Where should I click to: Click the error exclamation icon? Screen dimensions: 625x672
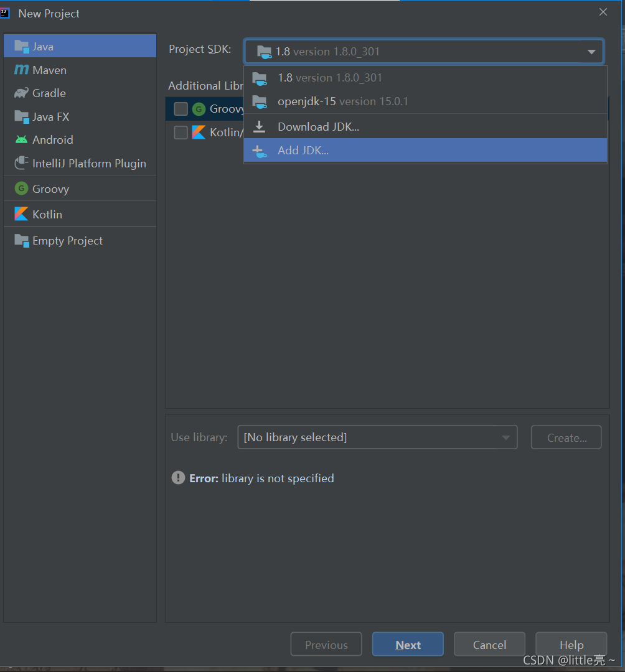tap(178, 477)
